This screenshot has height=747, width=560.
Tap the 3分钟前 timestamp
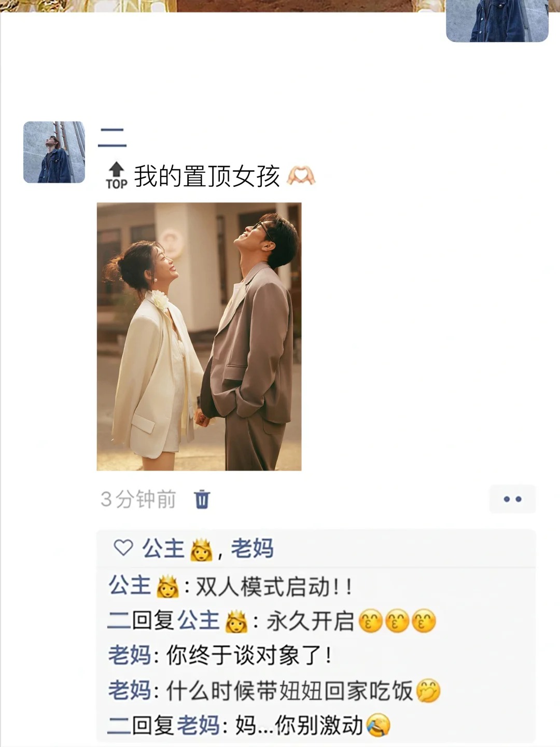[138, 499]
